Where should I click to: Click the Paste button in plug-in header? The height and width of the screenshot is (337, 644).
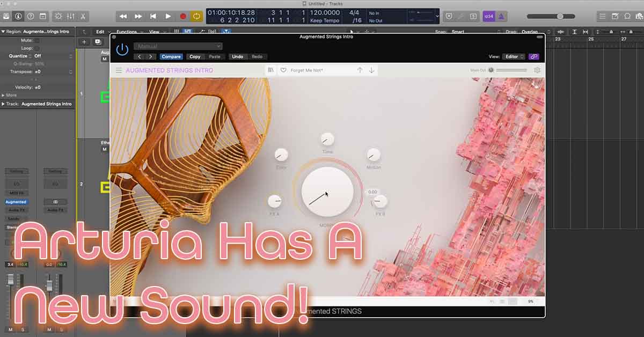point(215,56)
